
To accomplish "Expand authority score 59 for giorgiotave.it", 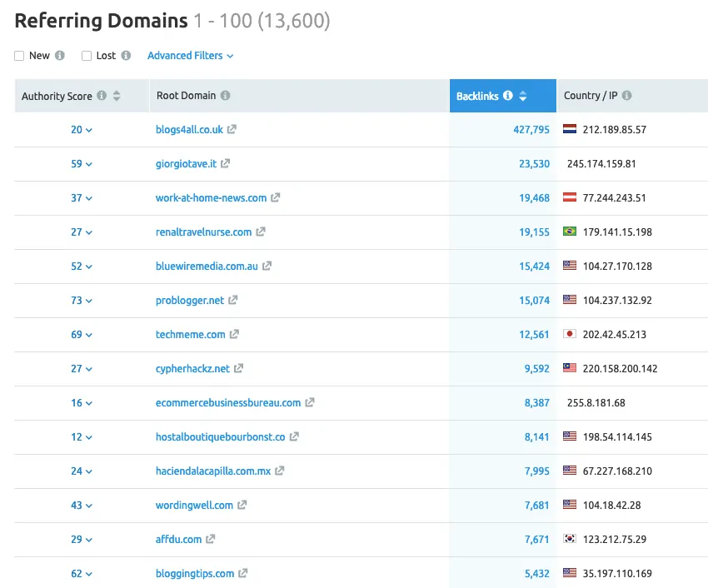I will (x=82, y=164).
